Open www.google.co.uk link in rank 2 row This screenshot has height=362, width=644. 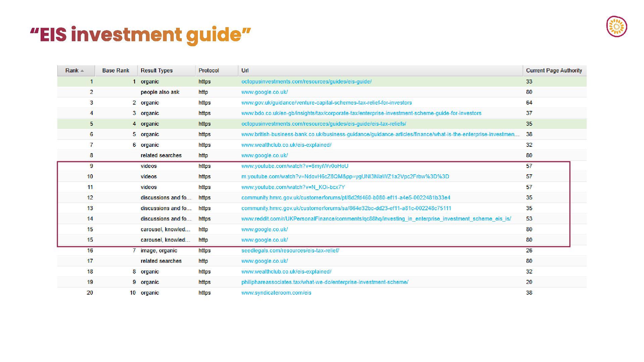(x=264, y=92)
